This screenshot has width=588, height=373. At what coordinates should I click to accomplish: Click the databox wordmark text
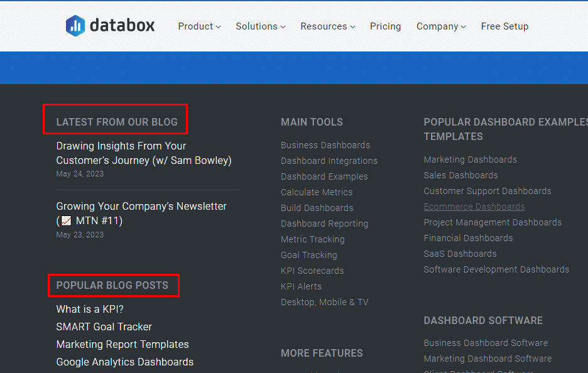coord(122,26)
